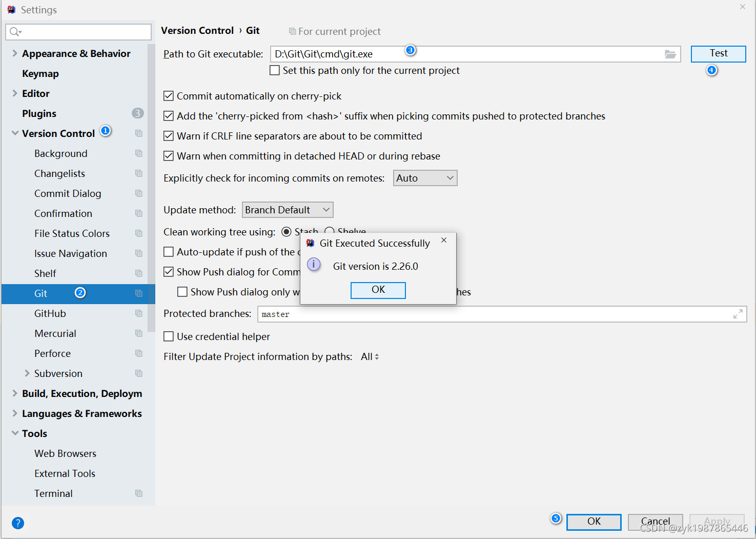Viewport: 756px width, 539px height.
Task: Expand the Subversion node
Action: [x=27, y=373]
